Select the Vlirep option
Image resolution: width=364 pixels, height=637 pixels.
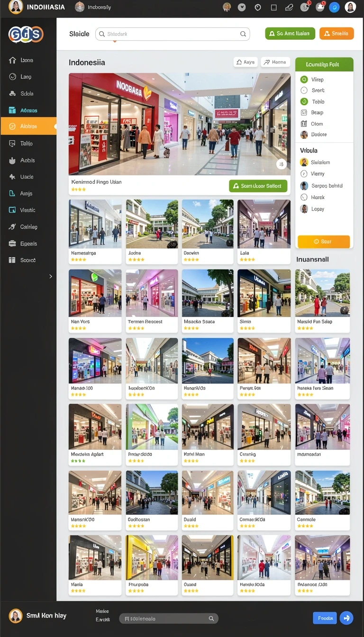coord(313,80)
